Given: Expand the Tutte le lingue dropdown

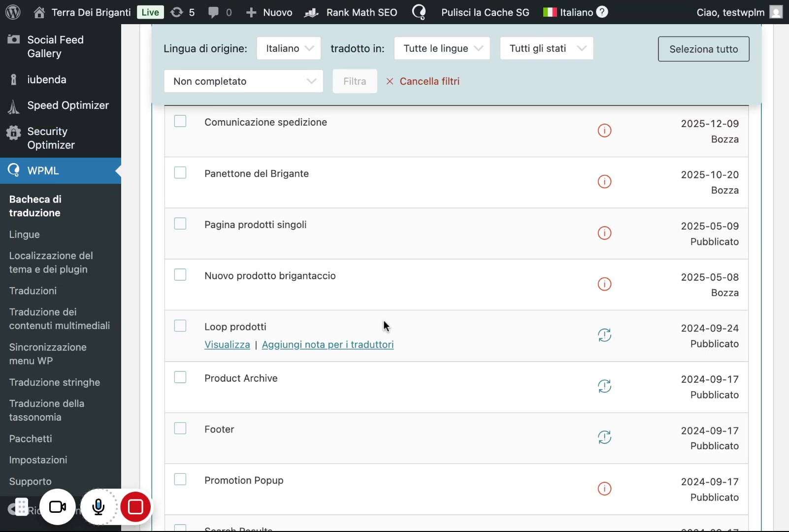Looking at the screenshot, I should (442, 48).
